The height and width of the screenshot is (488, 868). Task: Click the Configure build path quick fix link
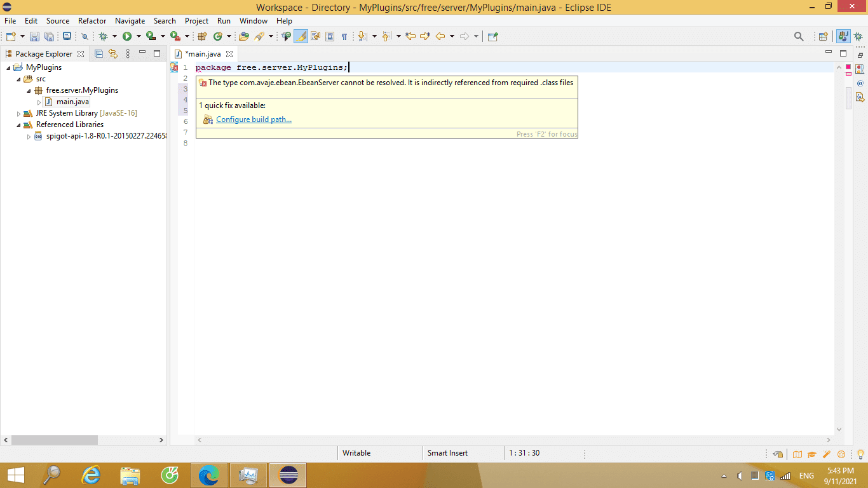point(254,119)
